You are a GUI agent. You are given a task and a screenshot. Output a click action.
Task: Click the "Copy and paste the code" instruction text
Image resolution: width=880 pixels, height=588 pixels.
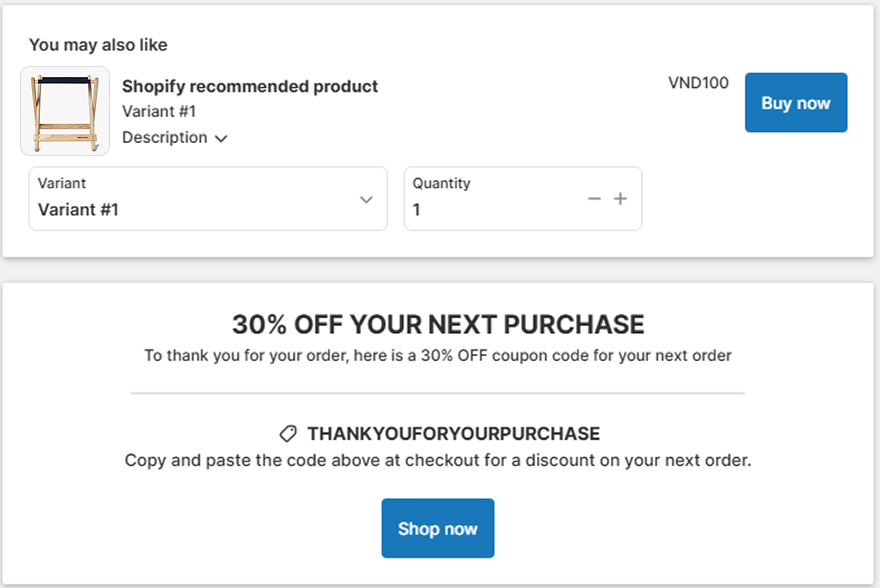click(438, 461)
